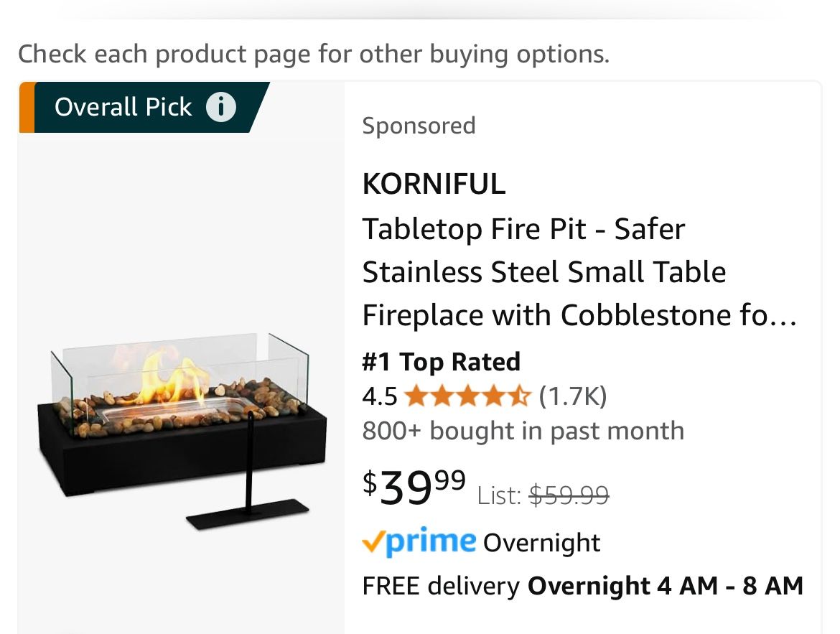
Task: Click the FREE delivery text
Action: pyautogui.click(x=441, y=586)
